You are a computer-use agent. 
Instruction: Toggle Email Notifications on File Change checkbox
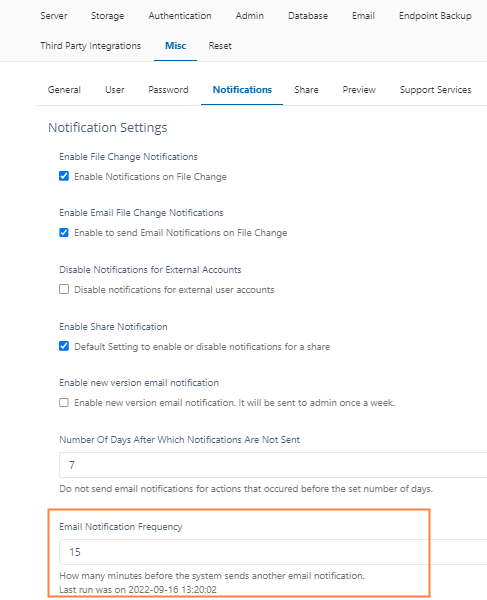pos(64,232)
